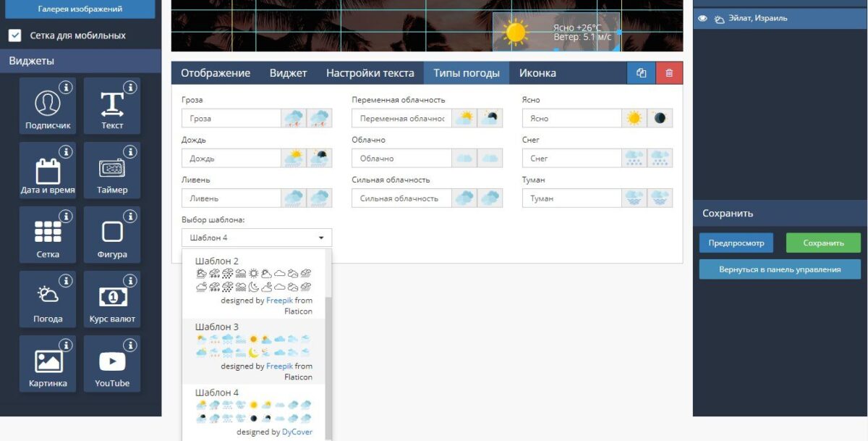Follow the DyCover designer link
Image resolution: width=868 pixels, height=441 pixels.
pos(297,432)
